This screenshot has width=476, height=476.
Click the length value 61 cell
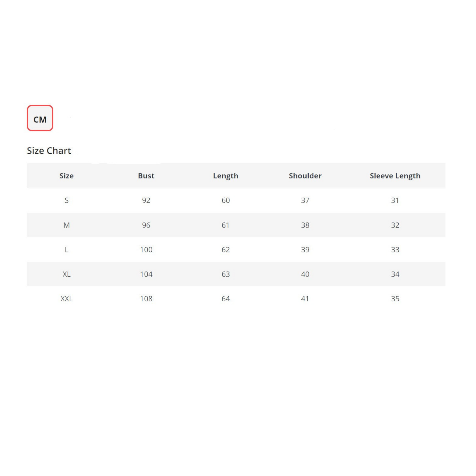226,225
